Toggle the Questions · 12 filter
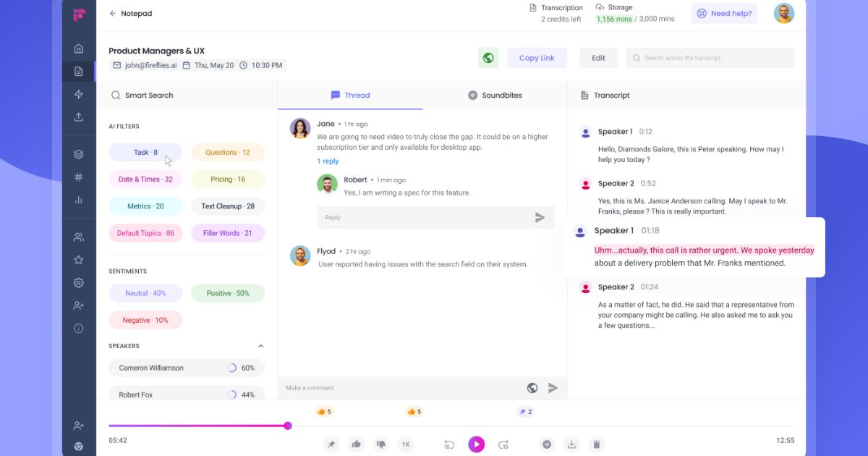 click(228, 152)
